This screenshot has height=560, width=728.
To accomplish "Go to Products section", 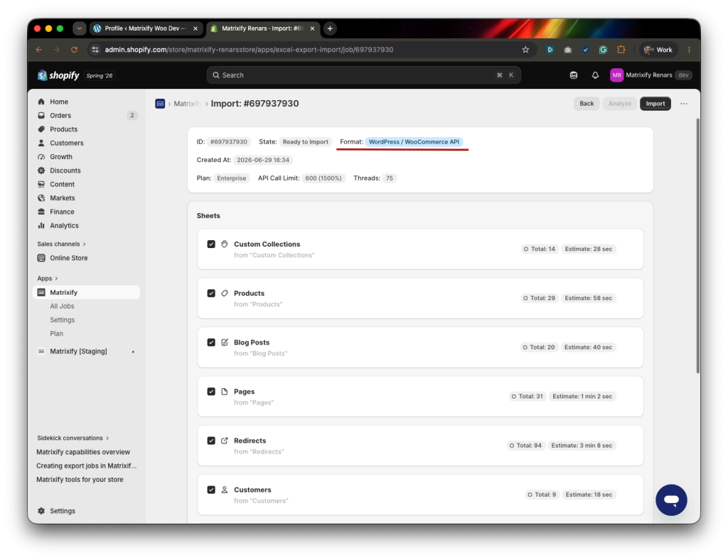I will pyautogui.click(x=63, y=129).
